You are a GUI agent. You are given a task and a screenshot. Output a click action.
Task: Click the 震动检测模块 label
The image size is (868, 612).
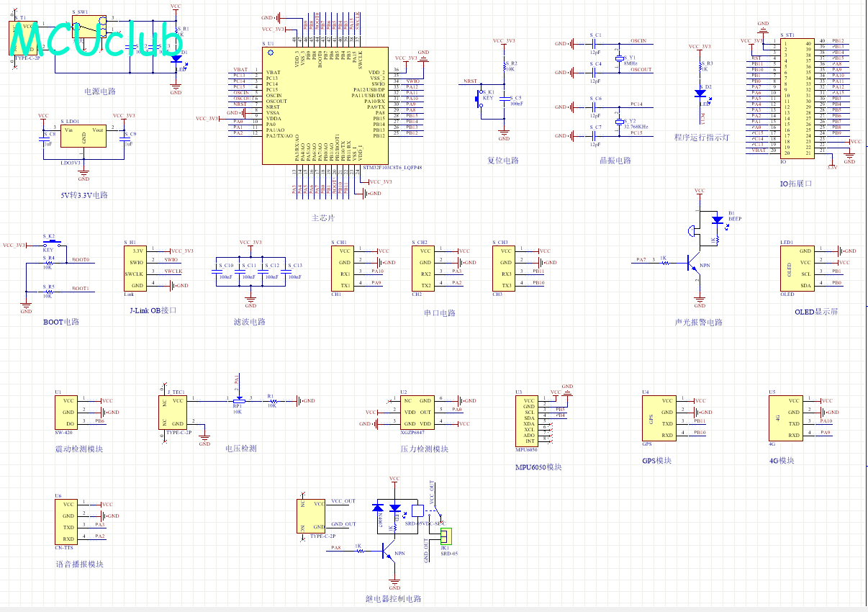[79, 449]
